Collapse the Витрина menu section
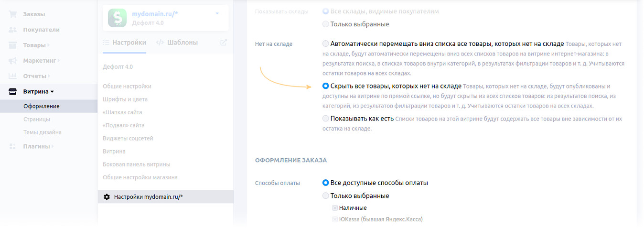644x229 pixels. point(52,91)
